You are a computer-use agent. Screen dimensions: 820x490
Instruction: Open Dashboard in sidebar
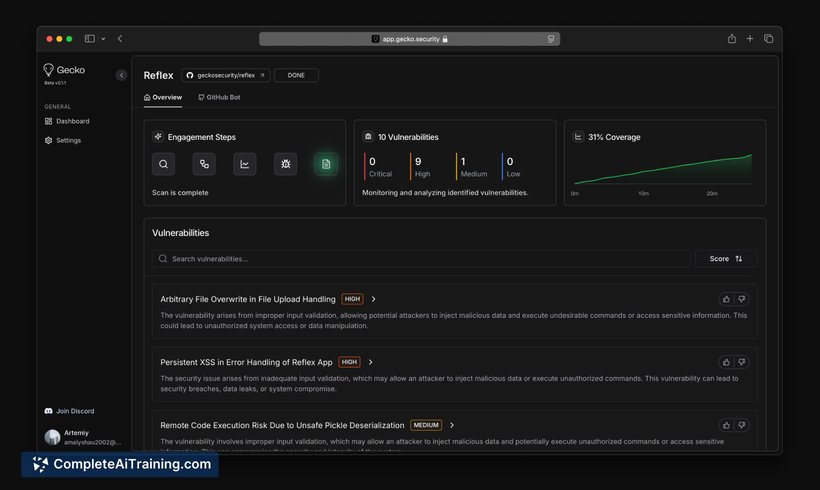(67, 121)
